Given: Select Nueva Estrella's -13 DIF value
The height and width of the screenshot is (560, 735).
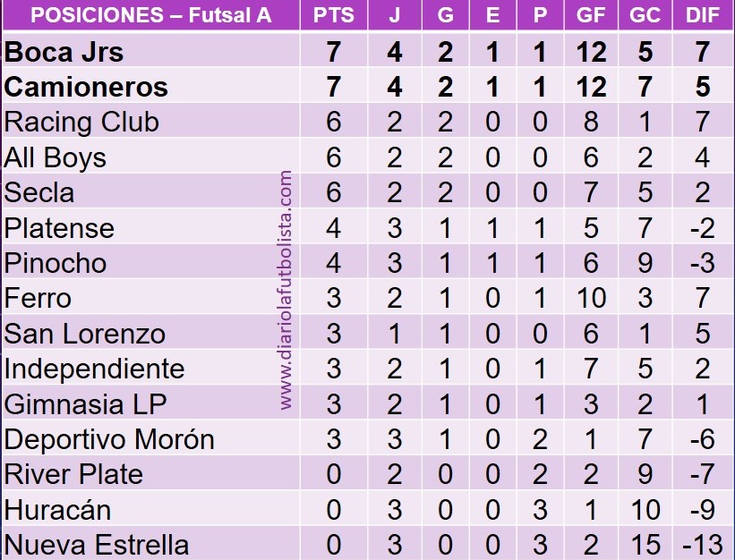Looking at the screenshot, I should [702, 546].
